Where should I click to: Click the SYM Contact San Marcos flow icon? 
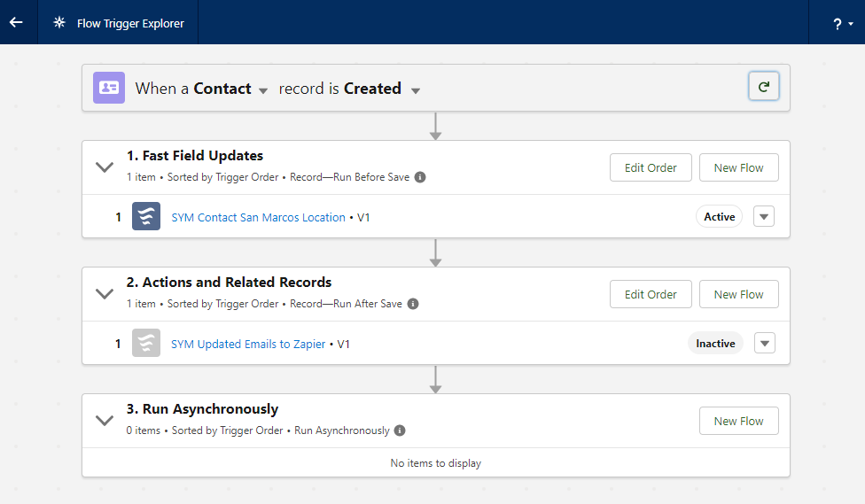click(146, 217)
